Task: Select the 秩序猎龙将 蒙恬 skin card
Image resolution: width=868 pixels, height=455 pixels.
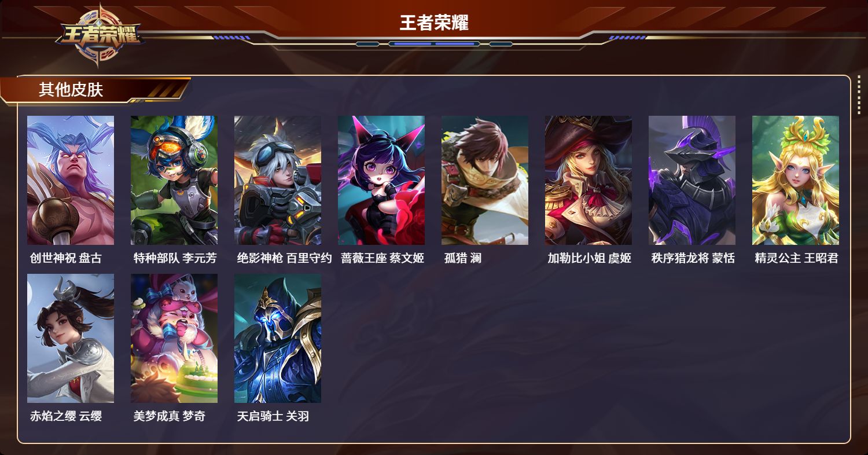Action: click(x=692, y=180)
